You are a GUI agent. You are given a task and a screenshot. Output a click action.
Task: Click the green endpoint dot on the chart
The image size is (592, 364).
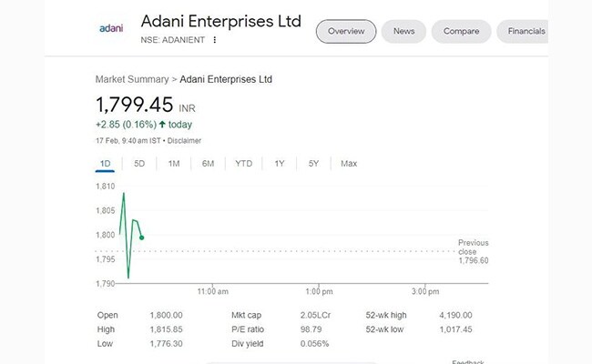(142, 238)
